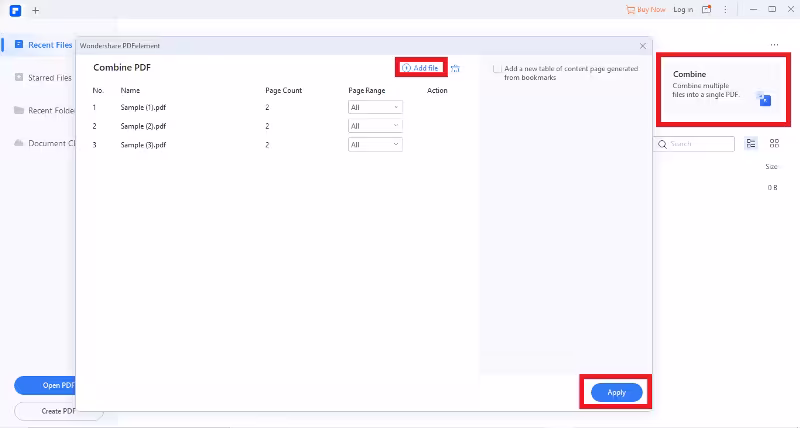This screenshot has width=800, height=428.
Task: Click the Starred Files sidebar icon
Action: coord(19,77)
